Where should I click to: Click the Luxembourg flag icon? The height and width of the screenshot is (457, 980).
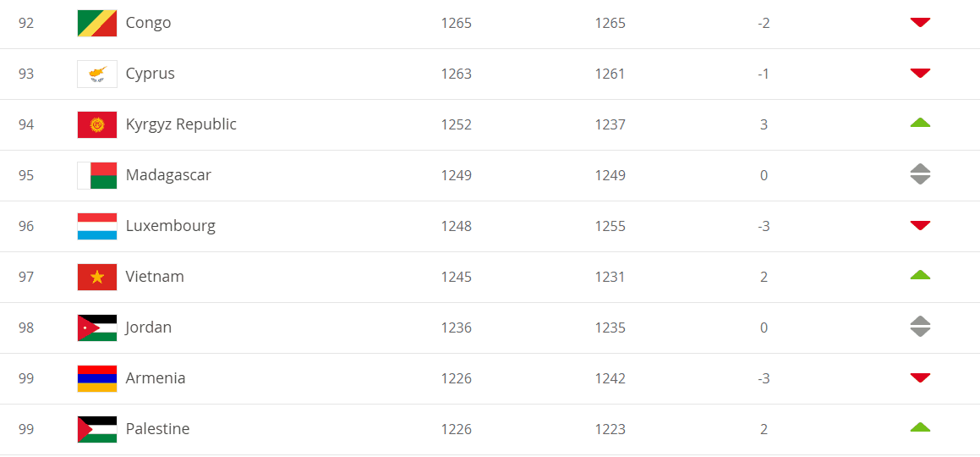[97, 226]
